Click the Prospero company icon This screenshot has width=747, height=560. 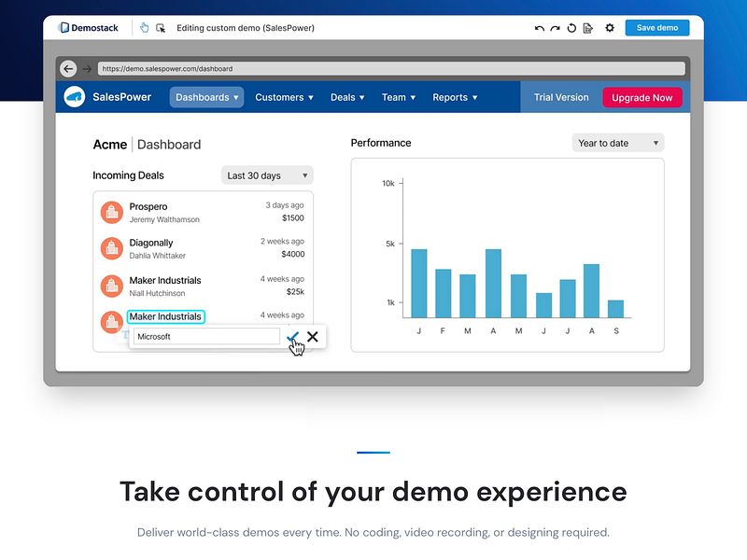coord(112,213)
